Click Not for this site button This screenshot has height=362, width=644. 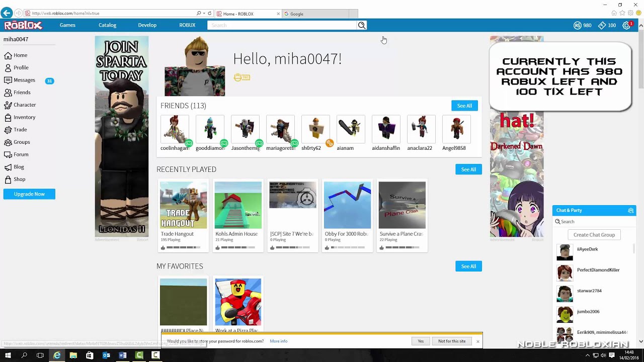[452, 341]
